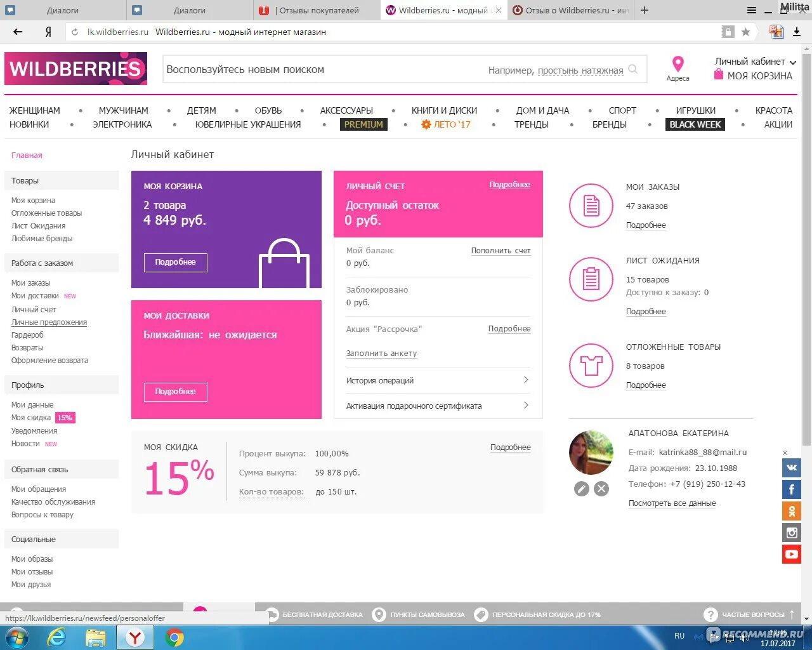Switch to the Отзывы покупателей tab
This screenshot has height=650, width=812.
[x=317, y=10]
